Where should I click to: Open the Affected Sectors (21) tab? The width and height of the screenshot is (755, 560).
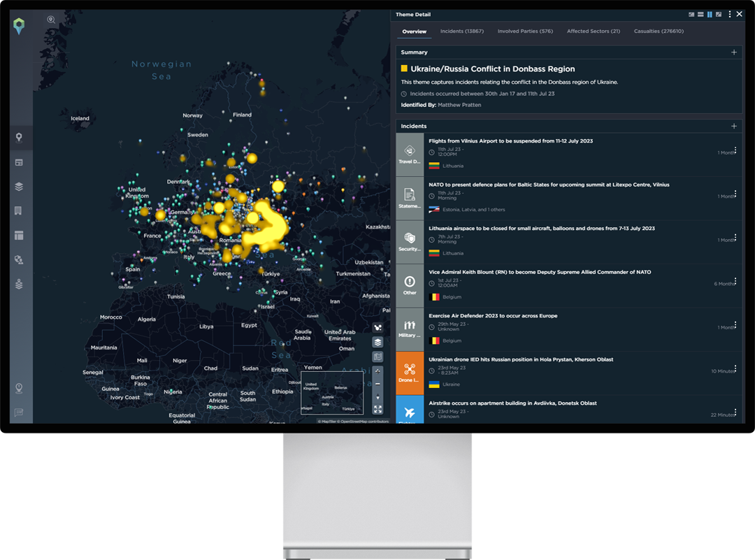pos(594,31)
